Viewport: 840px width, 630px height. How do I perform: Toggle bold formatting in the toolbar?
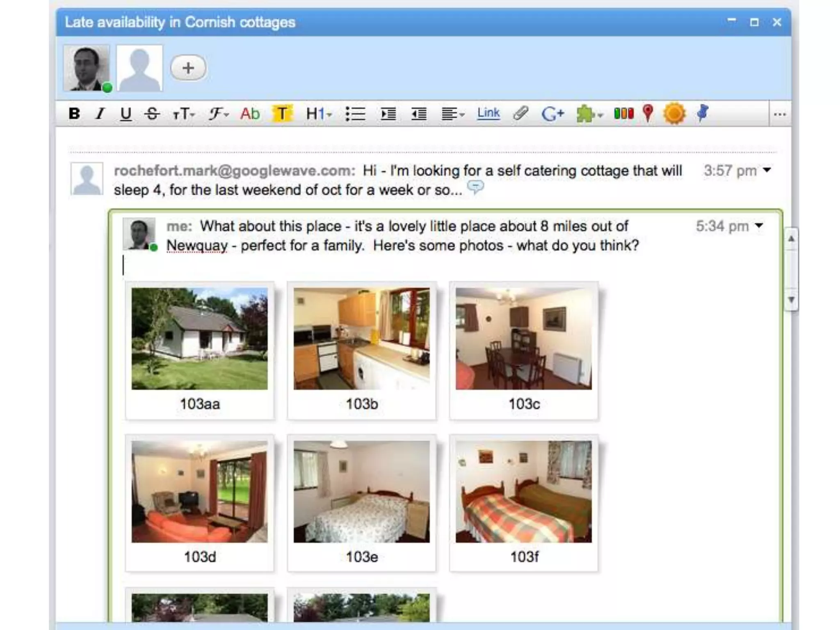point(74,114)
